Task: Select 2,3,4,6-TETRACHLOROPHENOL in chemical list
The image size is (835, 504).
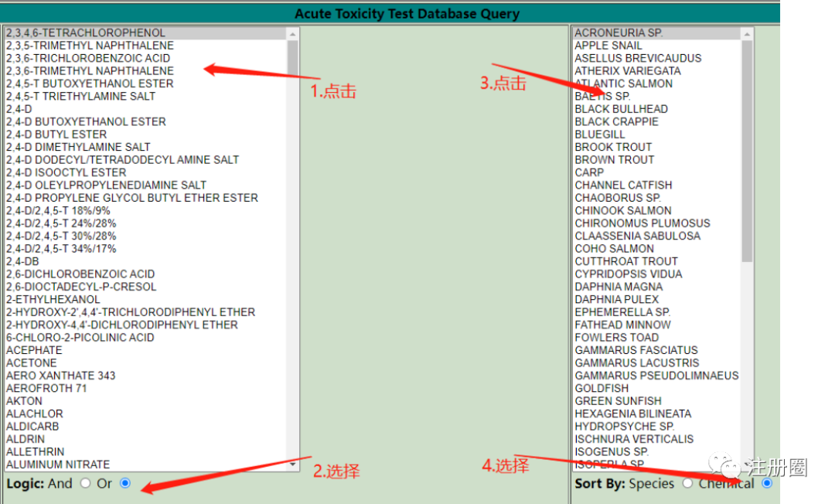Action: point(145,33)
